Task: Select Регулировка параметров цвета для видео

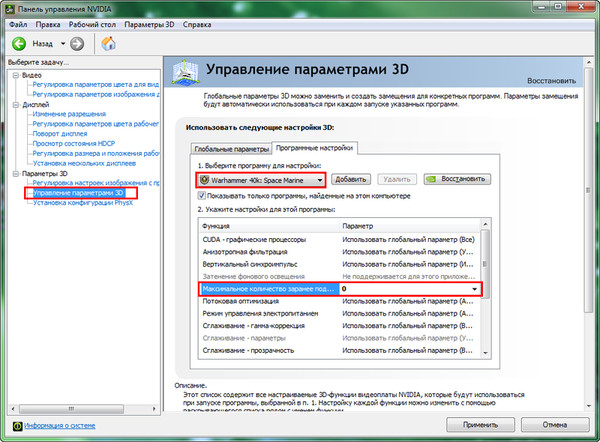Action: coord(96,85)
